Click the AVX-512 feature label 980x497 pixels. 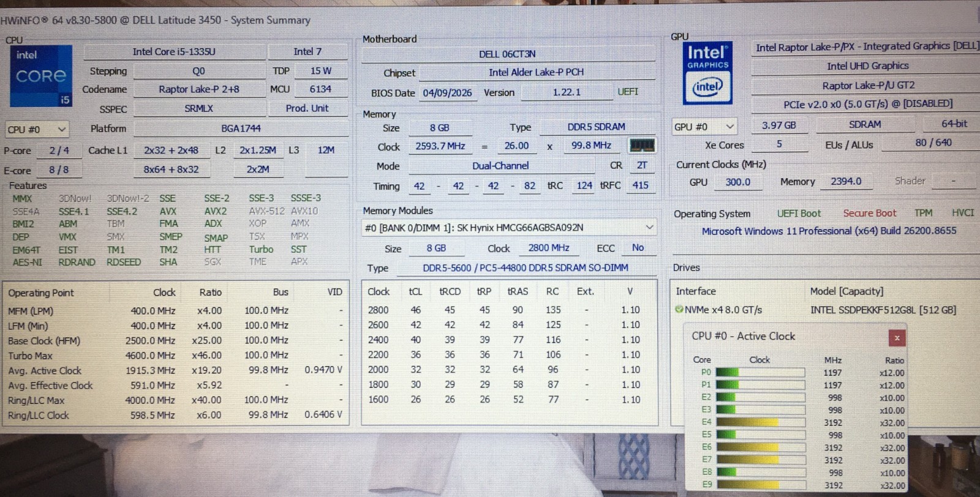[x=266, y=211]
